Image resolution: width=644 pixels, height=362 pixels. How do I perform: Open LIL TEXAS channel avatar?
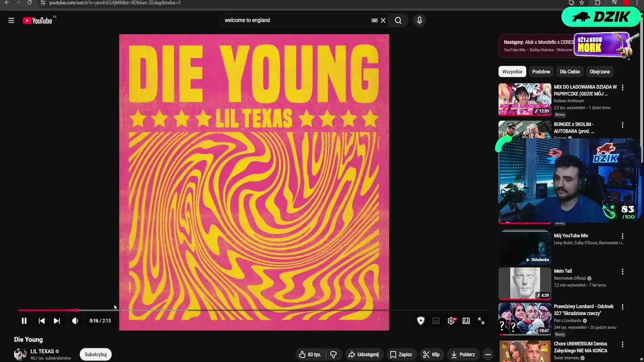[x=20, y=354]
